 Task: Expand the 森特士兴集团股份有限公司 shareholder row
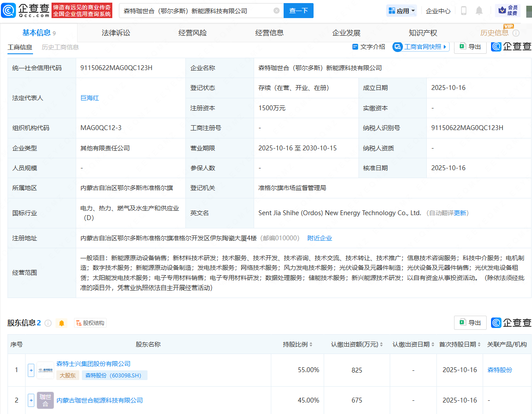(30, 370)
